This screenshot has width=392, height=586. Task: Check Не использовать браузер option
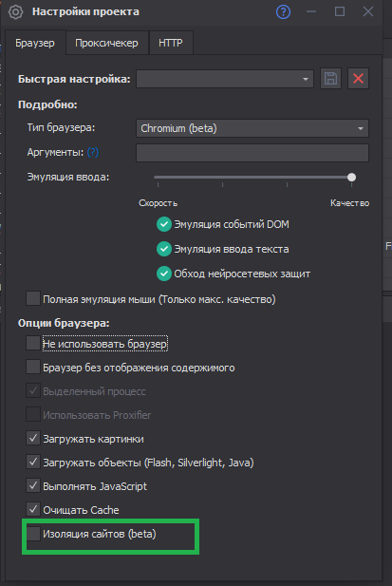pos(33,343)
